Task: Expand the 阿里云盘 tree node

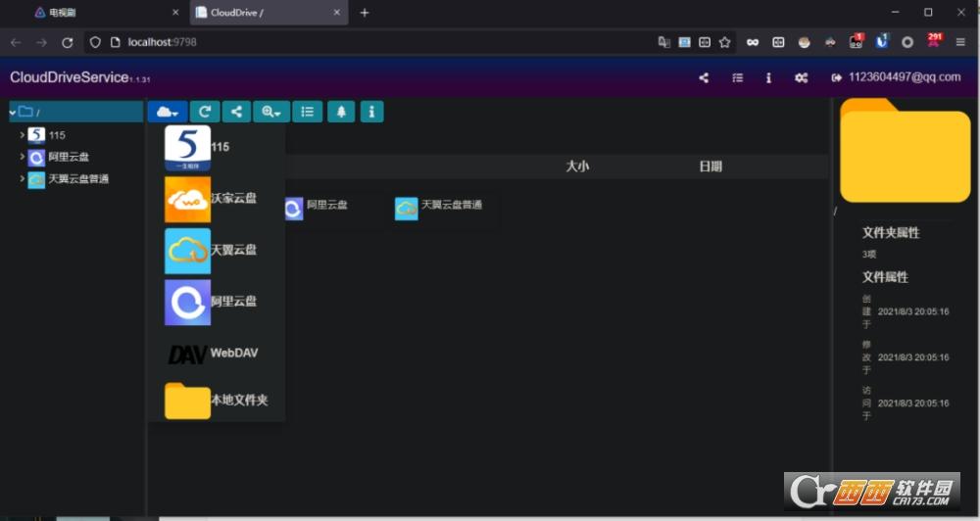Action: 22,157
